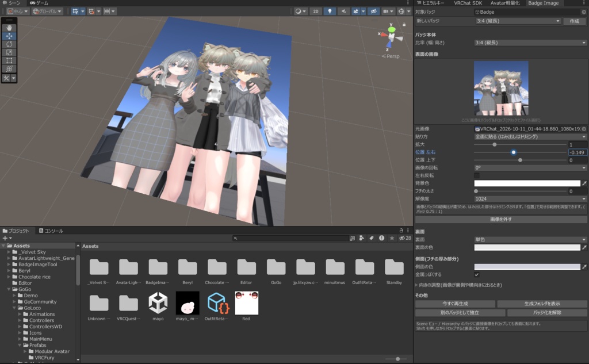Open the custom editor tools icon
The image size is (589, 364).
point(6,78)
